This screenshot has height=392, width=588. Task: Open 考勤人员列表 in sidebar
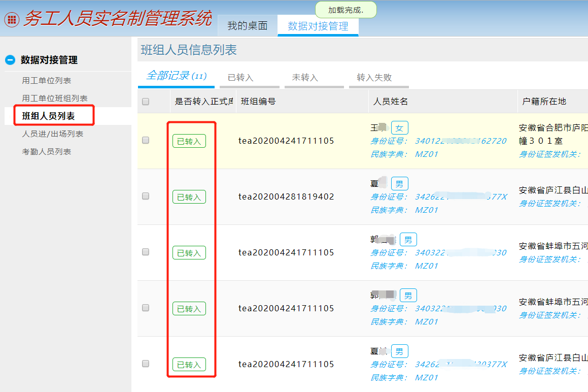pyautogui.click(x=46, y=152)
